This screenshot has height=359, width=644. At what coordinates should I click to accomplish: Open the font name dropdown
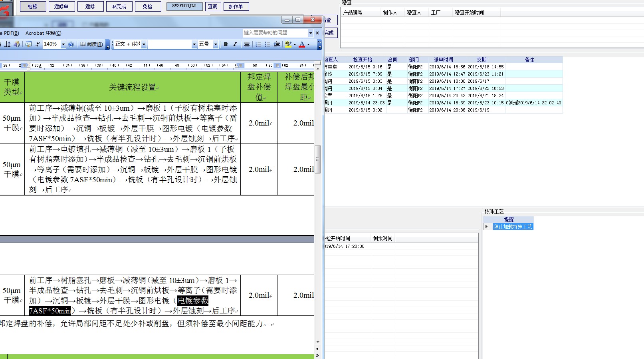(x=194, y=44)
